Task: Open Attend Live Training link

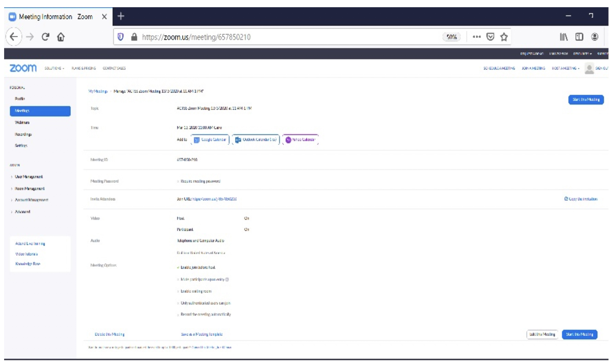Action: 30,243
